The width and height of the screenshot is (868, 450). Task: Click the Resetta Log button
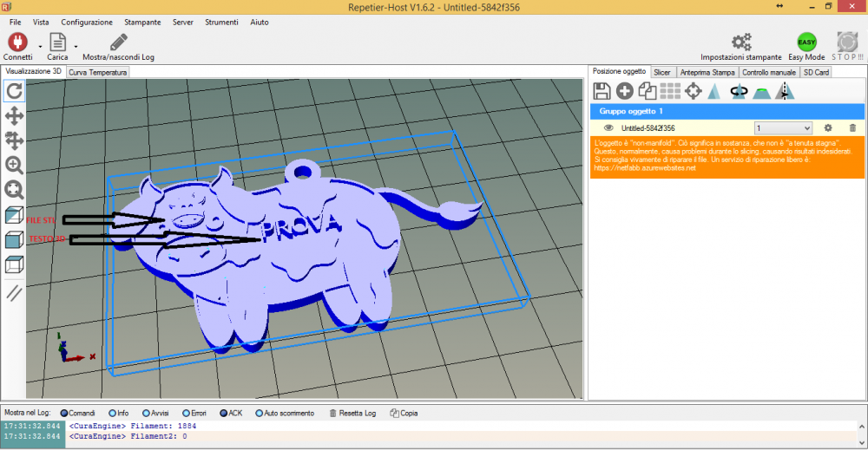[x=352, y=414]
